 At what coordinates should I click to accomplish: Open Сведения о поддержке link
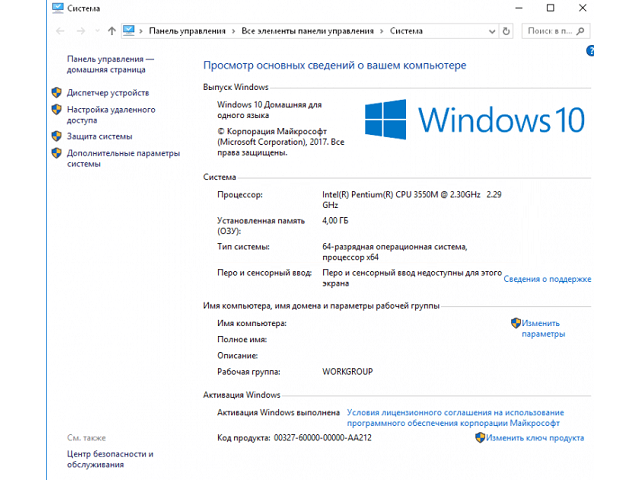click(x=547, y=279)
